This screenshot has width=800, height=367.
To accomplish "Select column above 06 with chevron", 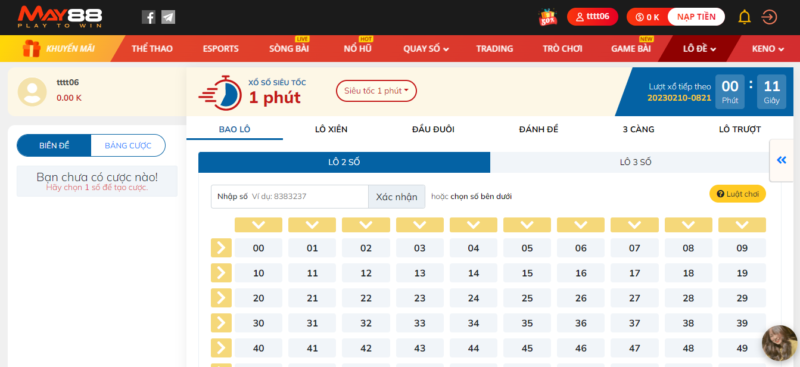I will coord(581,225).
